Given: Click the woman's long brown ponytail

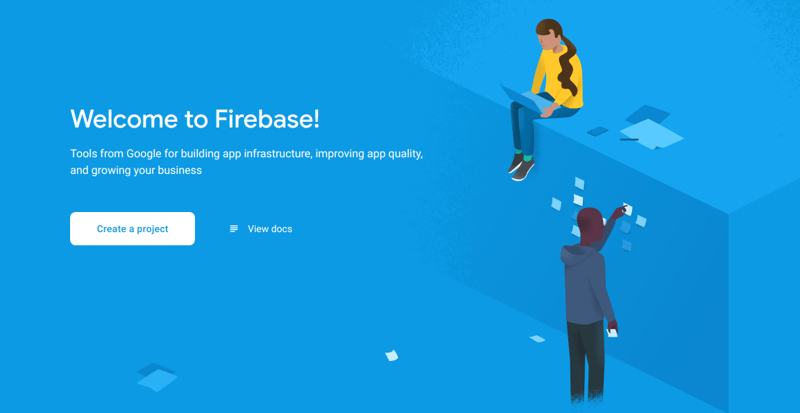Looking at the screenshot, I should pyautogui.click(x=568, y=61).
